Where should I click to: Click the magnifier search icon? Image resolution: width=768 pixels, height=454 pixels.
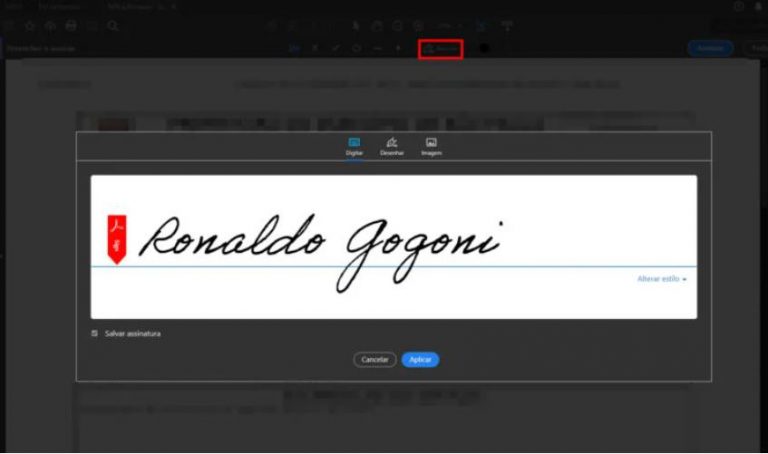click(113, 25)
